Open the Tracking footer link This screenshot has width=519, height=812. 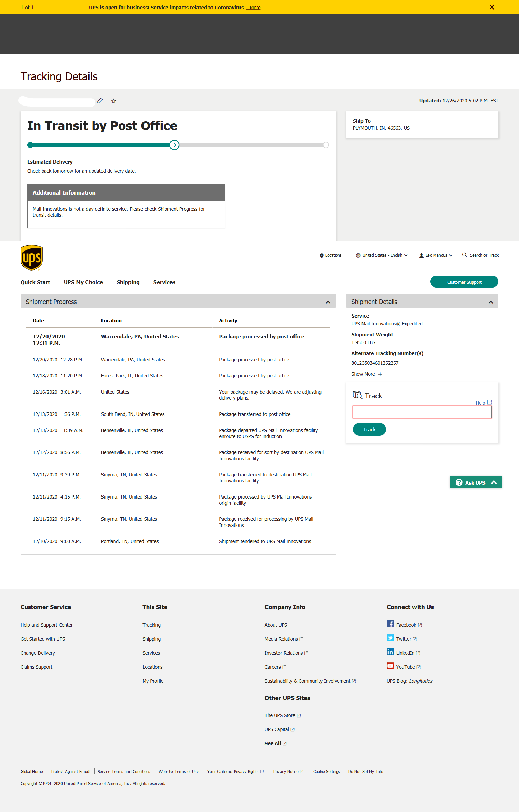pos(151,625)
